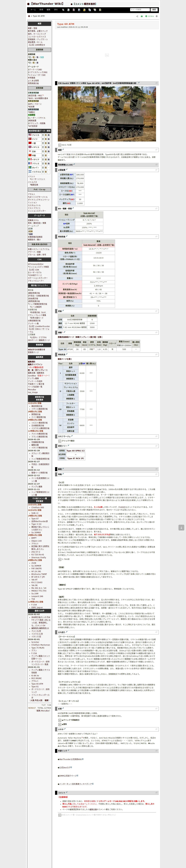Screen dimensions: 186x868
Task: Click first page-tool icon in black toolbar
Action: click(63, 10)
